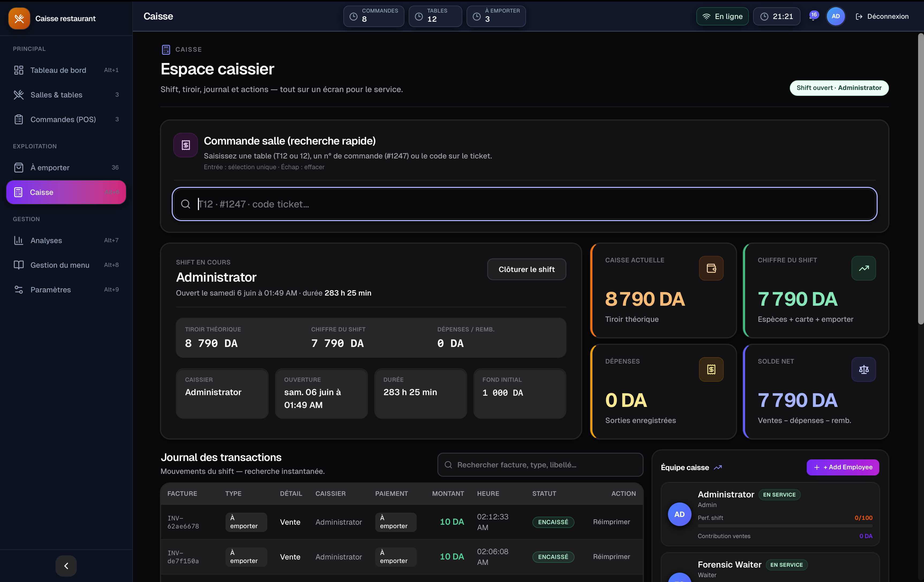Click the En ligne status indicator
This screenshot has height=582, width=924.
tap(723, 17)
